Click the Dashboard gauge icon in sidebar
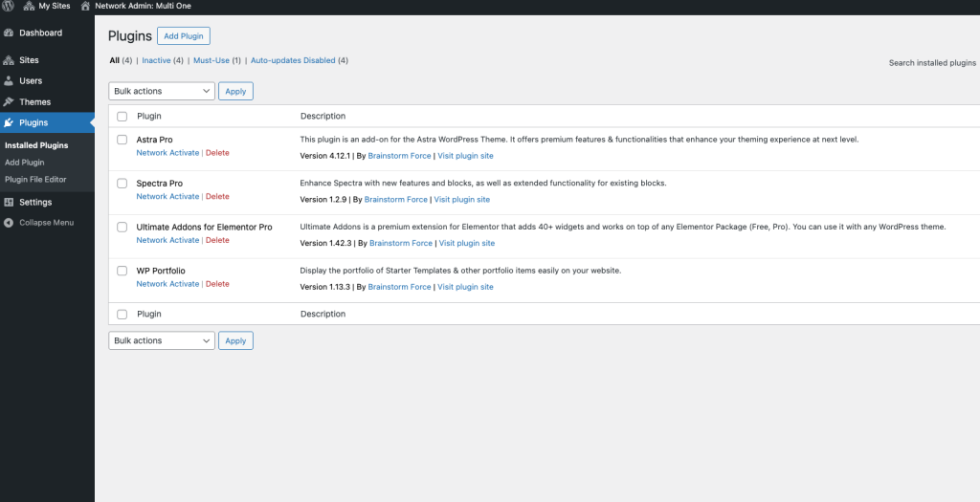The height and width of the screenshot is (502, 980). (x=9, y=33)
